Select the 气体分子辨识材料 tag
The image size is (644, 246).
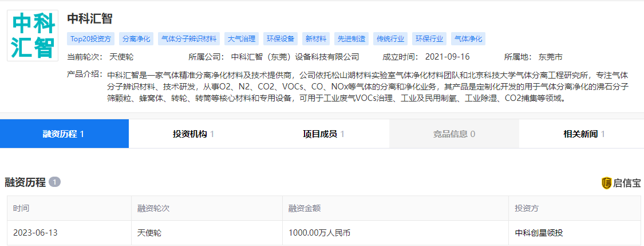[x=189, y=39]
